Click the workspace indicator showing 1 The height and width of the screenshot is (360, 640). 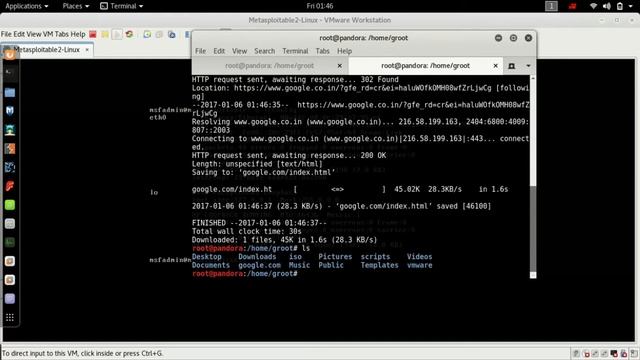point(551,6)
